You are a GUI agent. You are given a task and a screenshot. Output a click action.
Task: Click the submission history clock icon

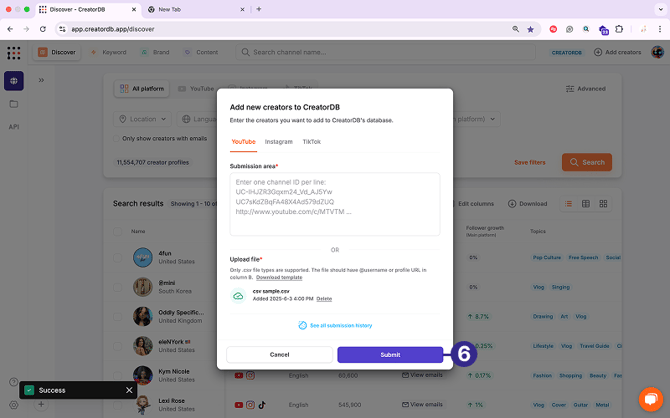[x=303, y=326]
